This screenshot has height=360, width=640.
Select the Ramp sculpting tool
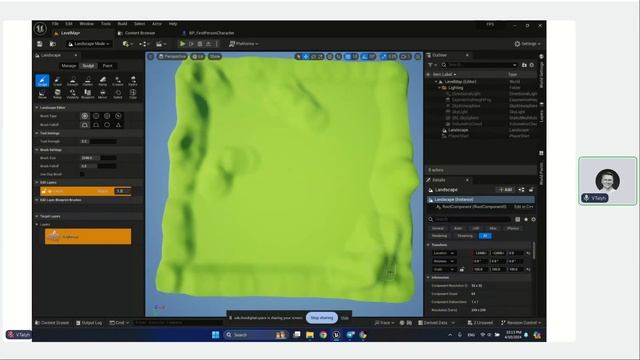pyautogui.click(x=102, y=81)
